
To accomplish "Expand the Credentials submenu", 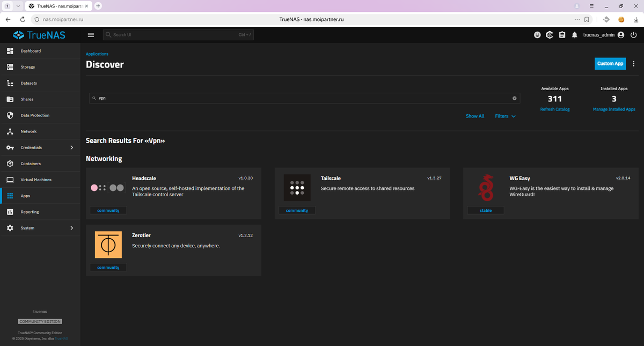I will tap(40, 148).
